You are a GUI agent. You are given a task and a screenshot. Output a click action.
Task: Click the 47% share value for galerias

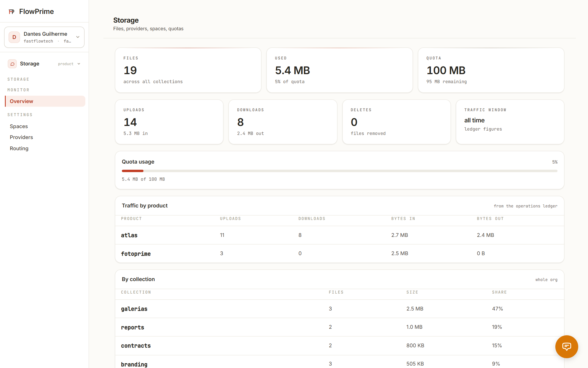497,309
